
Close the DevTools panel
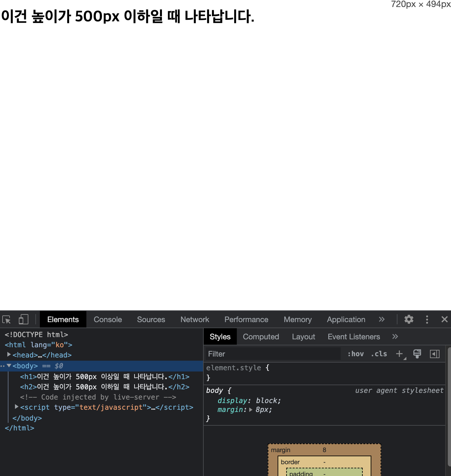[x=445, y=319]
